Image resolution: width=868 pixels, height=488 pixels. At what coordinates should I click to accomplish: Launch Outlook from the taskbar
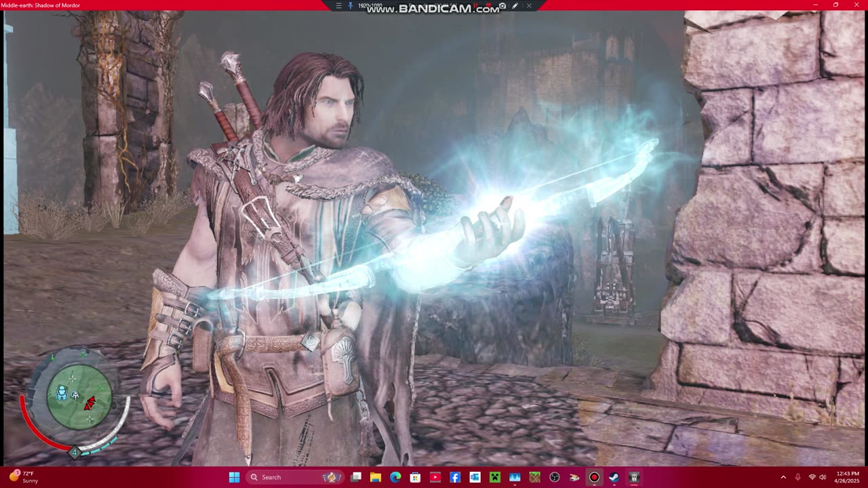pyautogui.click(x=475, y=477)
